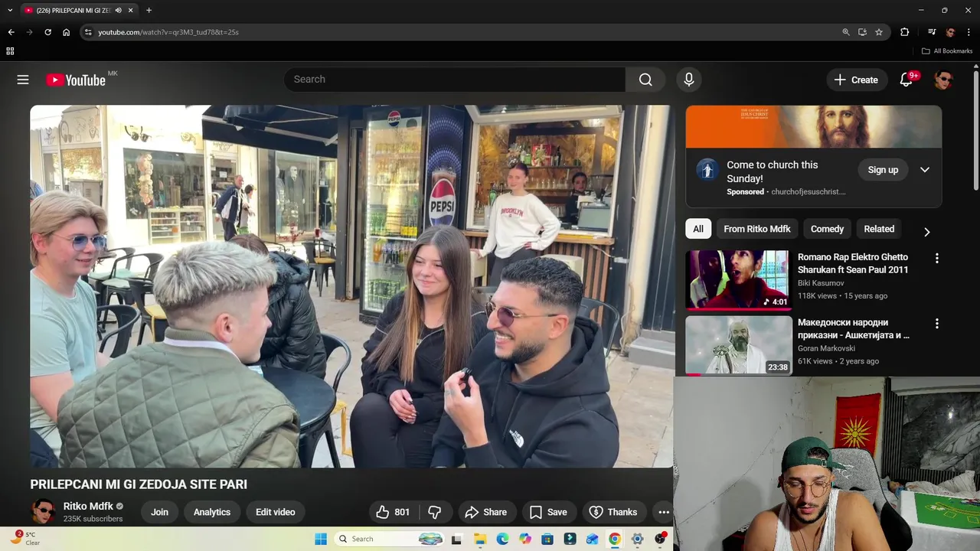
Task: Open Windows Settings gear in taskbar
Action: (x=637, y=539)
